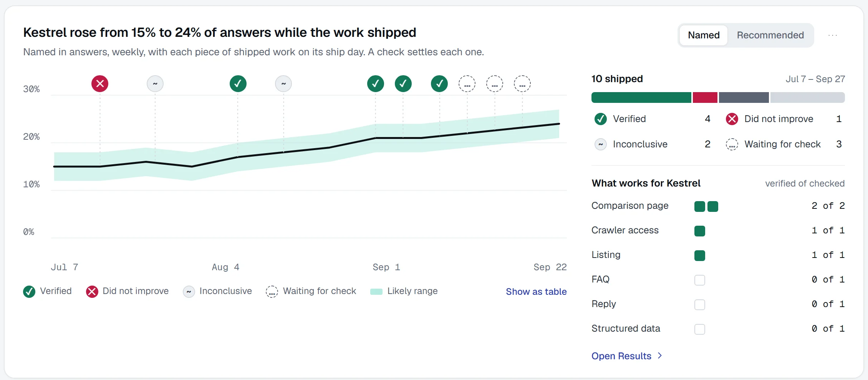The height and width of the screenshot is (380, 868).
Task: Switch to the Named tab
Action: (704, 35)
